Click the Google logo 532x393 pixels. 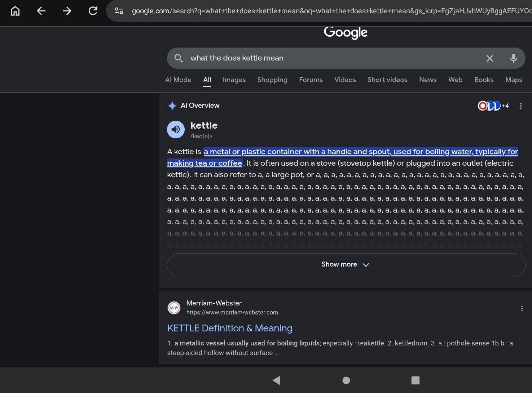(346, 32)
